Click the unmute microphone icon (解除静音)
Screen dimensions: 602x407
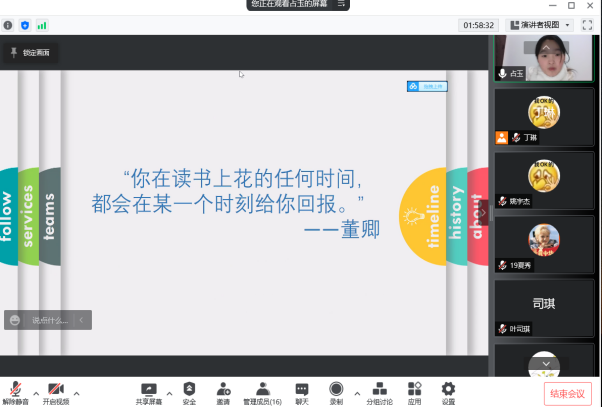17,388
